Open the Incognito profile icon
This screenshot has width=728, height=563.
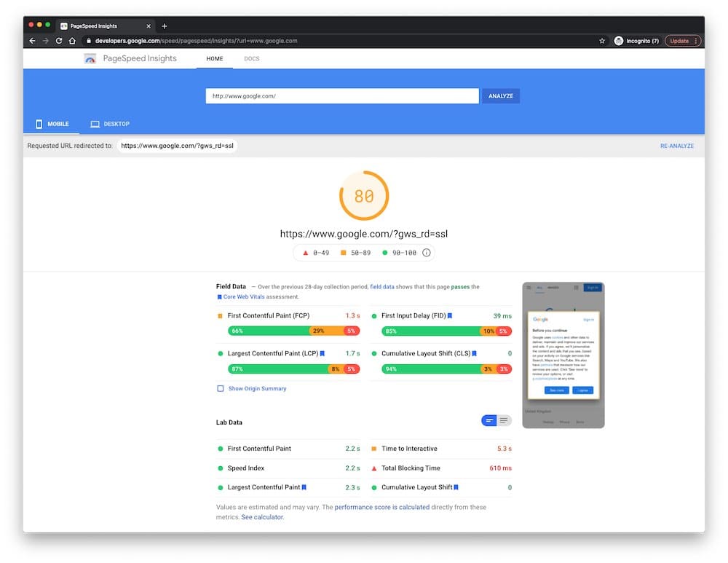(x=618, y=41)
